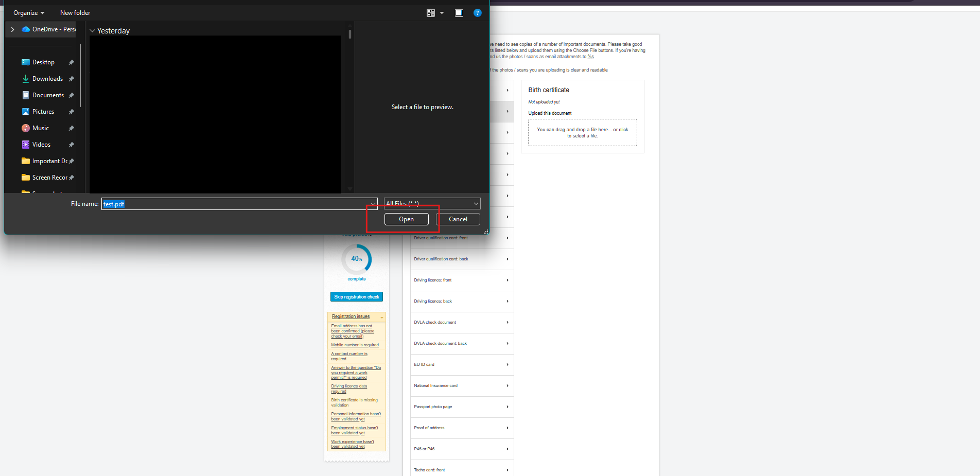Expand the OneDrive sidebar chevron

(x=12, y=29)
